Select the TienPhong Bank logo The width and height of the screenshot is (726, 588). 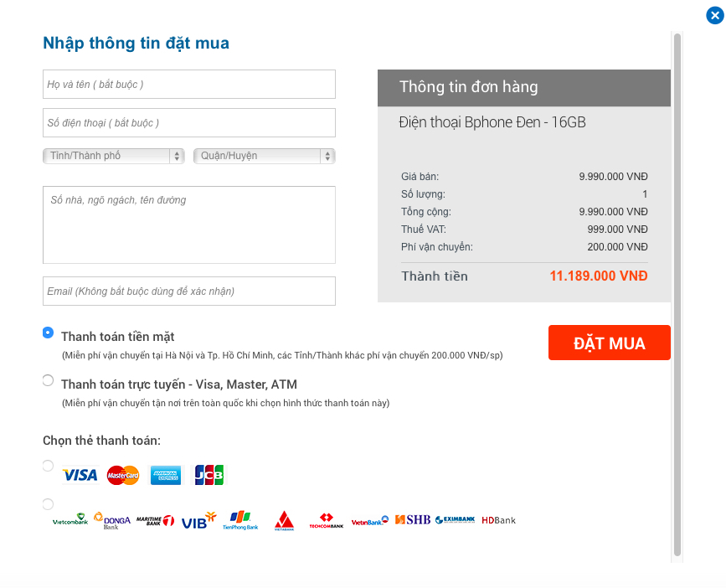[x=240, y=520]
